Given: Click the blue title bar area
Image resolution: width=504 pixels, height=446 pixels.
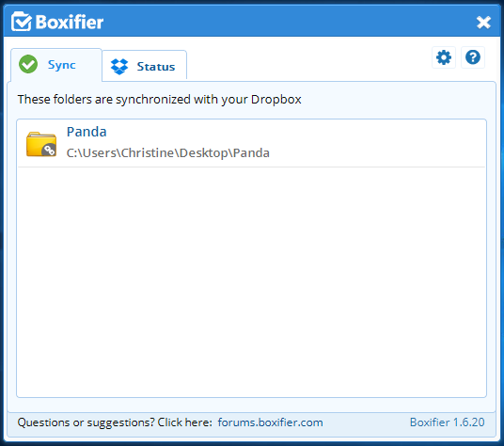Looking at the screenshot, I should pyautogui.click(x=290, y=22).
